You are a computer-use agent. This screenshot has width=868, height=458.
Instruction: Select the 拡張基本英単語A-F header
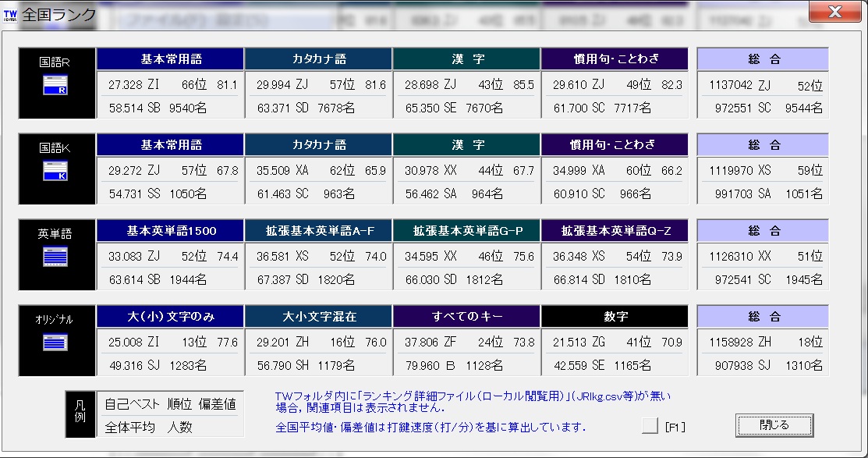coord(318,231)
